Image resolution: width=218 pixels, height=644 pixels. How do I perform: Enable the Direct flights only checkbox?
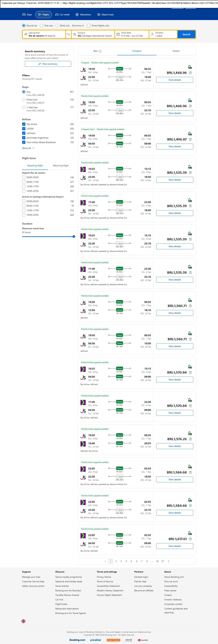[x=89, y=26]
